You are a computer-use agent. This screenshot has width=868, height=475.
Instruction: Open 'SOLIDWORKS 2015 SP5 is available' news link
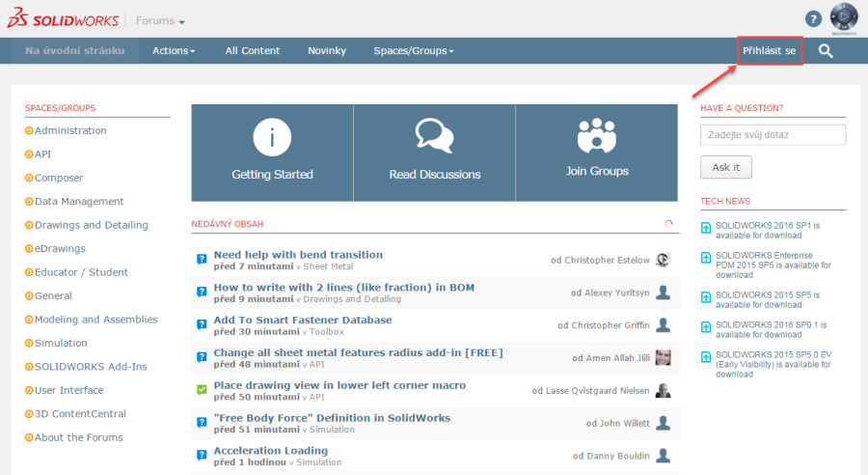point(768,300)
